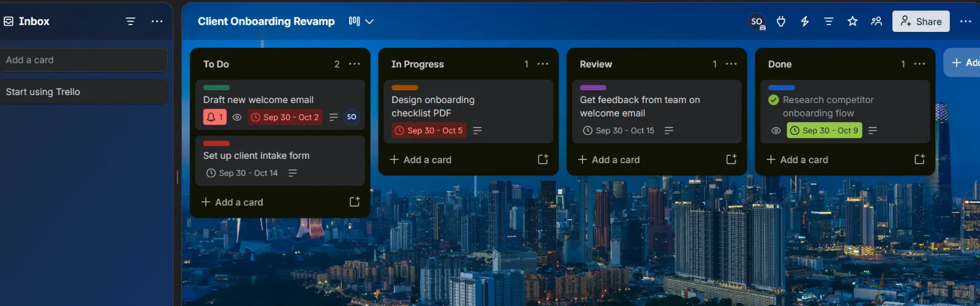Click the description icon on Draft new welcome email

pos(333,117)
